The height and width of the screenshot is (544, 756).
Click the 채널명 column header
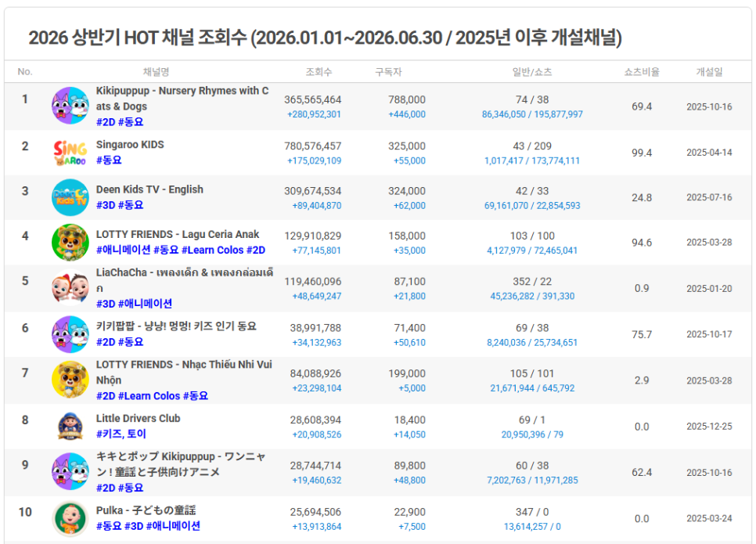pyautogui.click(x=156, y=72)
